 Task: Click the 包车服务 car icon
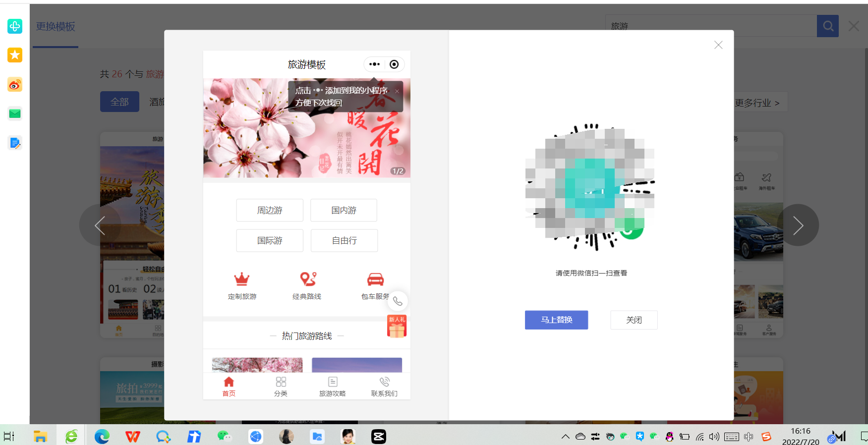375,279
